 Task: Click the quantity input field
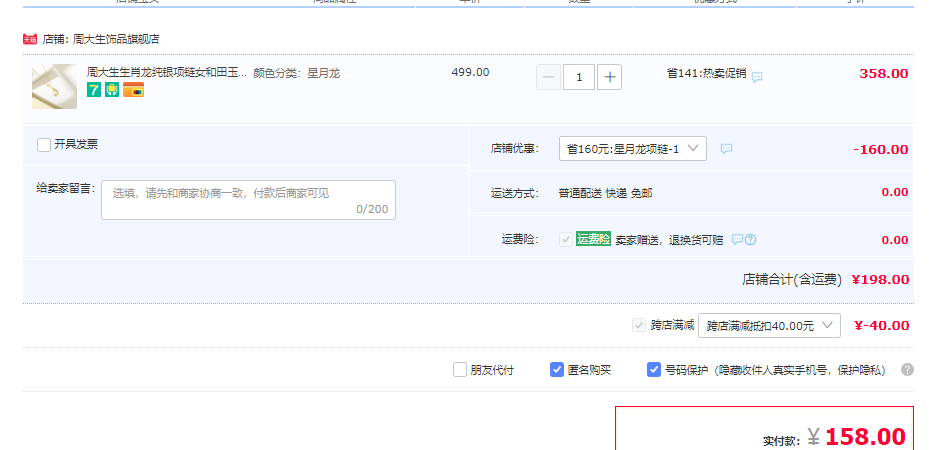(x=579, y=77)
